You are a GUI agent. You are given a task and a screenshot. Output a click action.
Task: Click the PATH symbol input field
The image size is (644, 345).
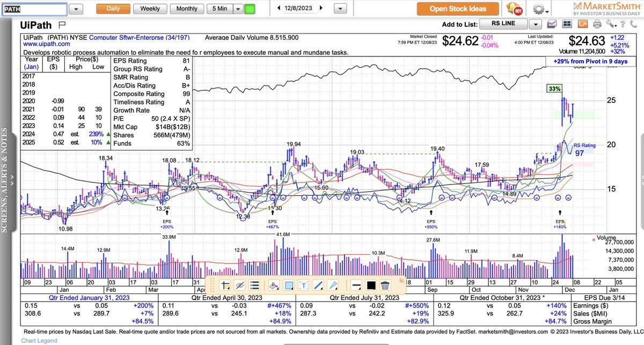[34, 9]
